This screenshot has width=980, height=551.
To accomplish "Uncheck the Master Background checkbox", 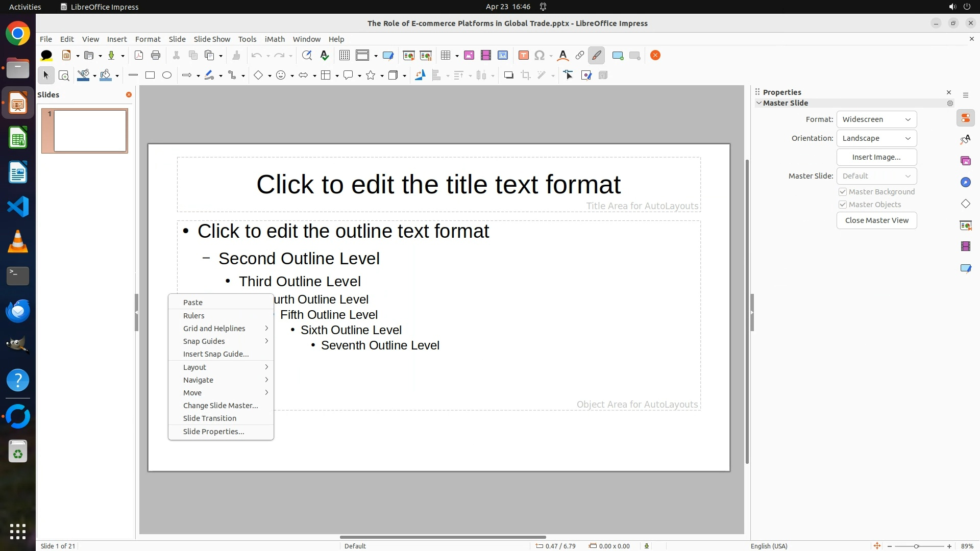I will coord(843,192).
